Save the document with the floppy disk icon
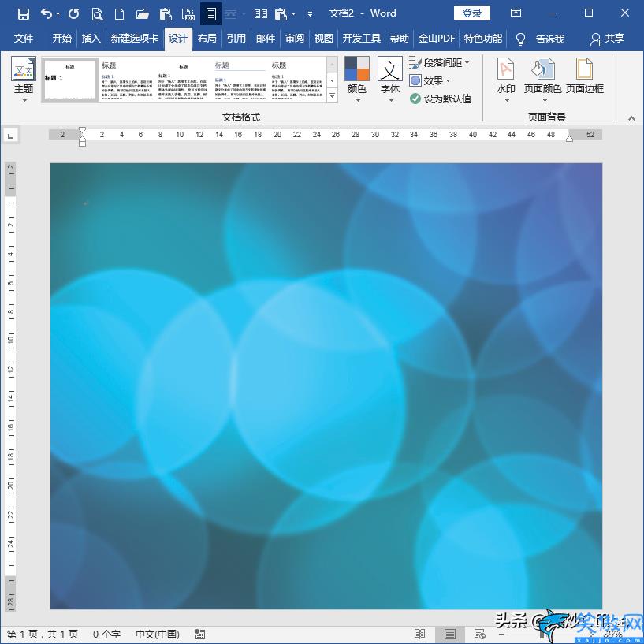This screenshot has width=644, height=644. pyautogui.click(x=24, y=14)
